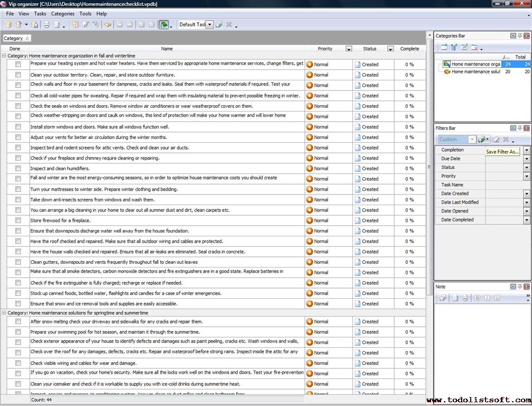The width and height of the screenshot is (532, 406).
Task: Click print icon in Note panel toolbar
Action: pyautogui.click(x=465, y=298)
